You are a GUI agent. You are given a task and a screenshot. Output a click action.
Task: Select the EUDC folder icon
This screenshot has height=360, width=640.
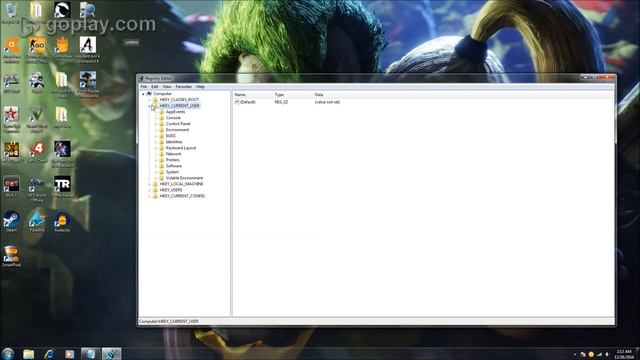(162, 136)
